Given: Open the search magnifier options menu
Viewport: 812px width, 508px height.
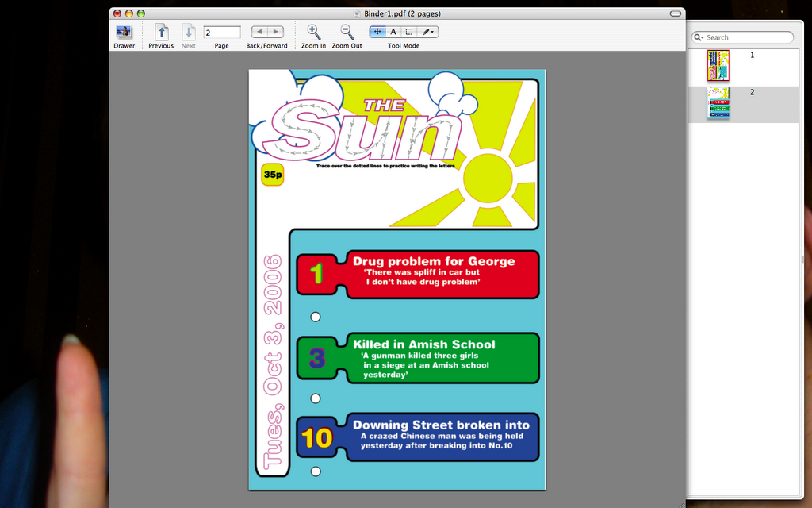Looking at the screenshot, I should point(699,37).
